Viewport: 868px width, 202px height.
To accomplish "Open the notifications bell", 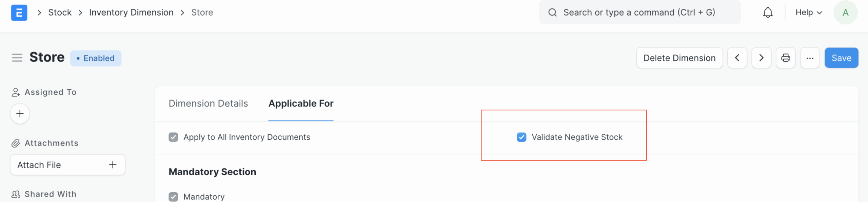I will (768, 13).
